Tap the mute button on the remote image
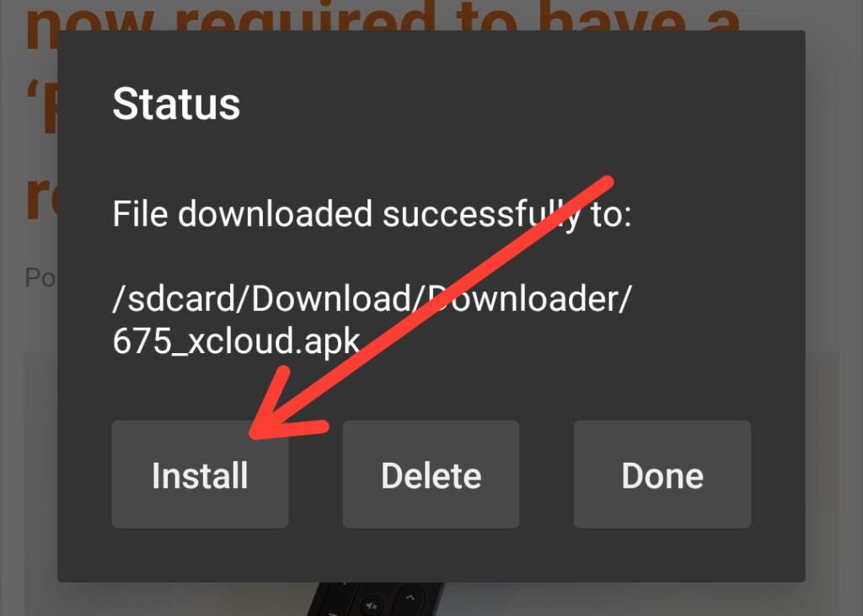This screenshot has width=863, height=616. click(x=372, y=606)
